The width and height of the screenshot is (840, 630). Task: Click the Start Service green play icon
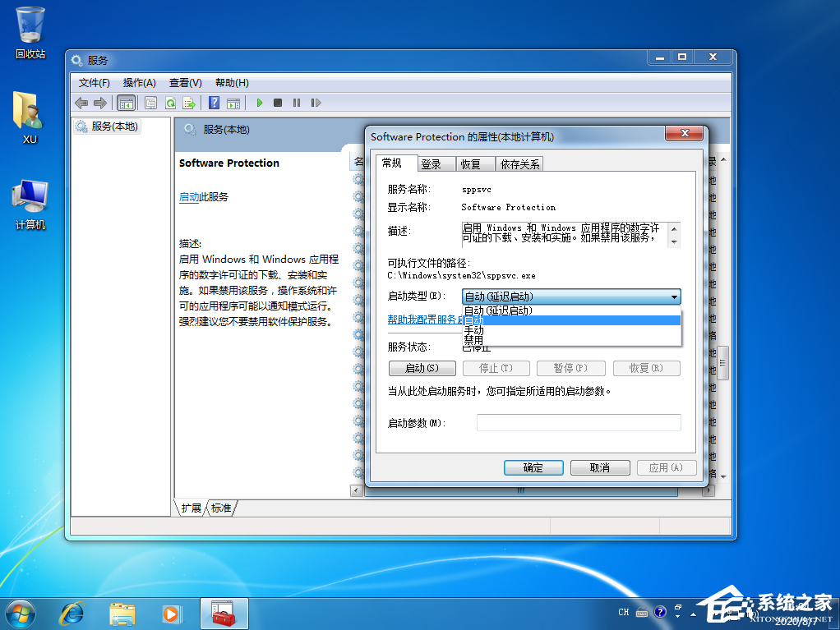pos(260,103)
